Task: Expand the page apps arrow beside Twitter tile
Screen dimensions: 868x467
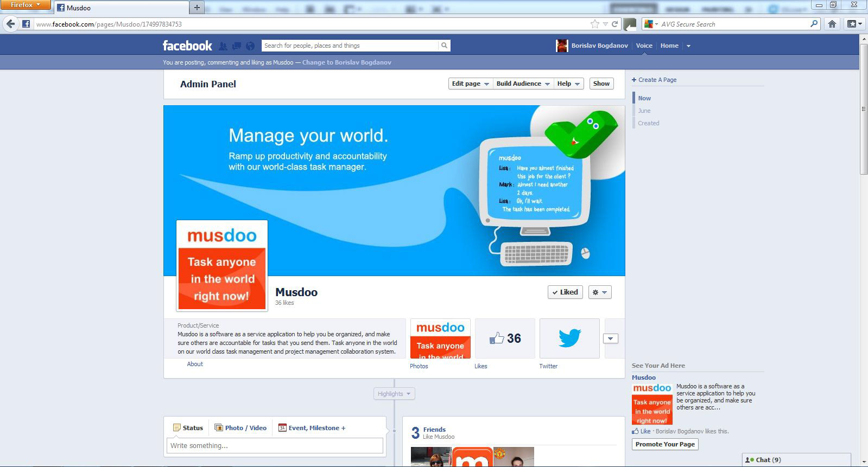Action: click(x=610, y=338)
